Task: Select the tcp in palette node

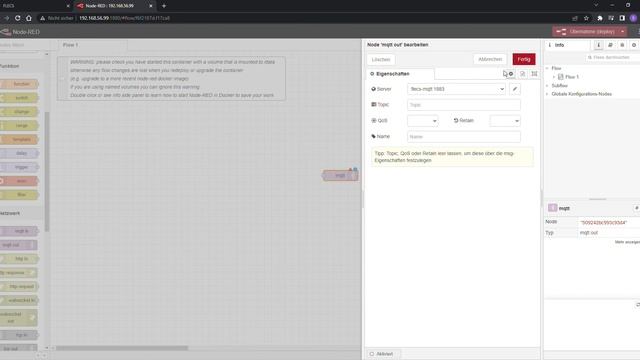Action: tap(19, 335)
